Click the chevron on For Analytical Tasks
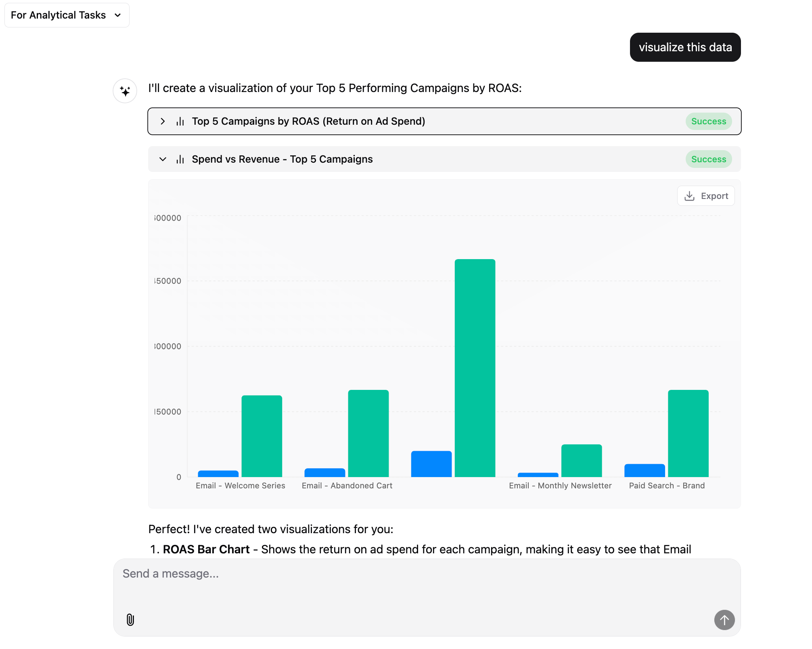The height and width of the screenshot is (649, 812). [117, 15]
